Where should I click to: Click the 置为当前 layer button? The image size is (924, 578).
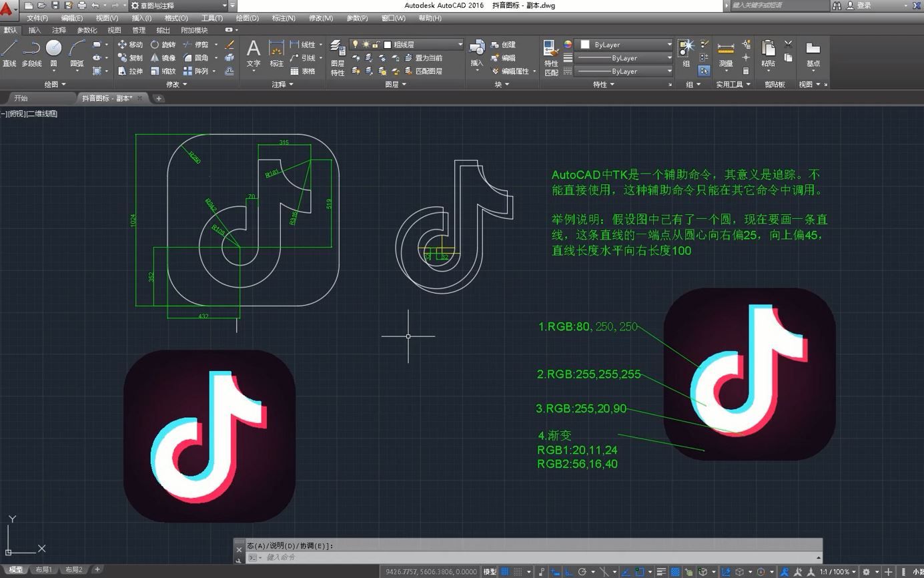click(x=423, y=58)
